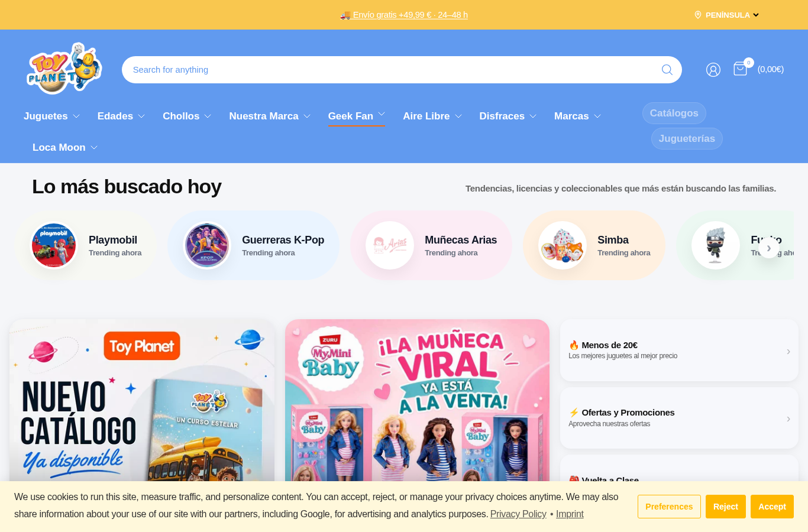This screenshot has height=532, width=808.
Task: Click the Simba trending image
Action: (563, 245)
